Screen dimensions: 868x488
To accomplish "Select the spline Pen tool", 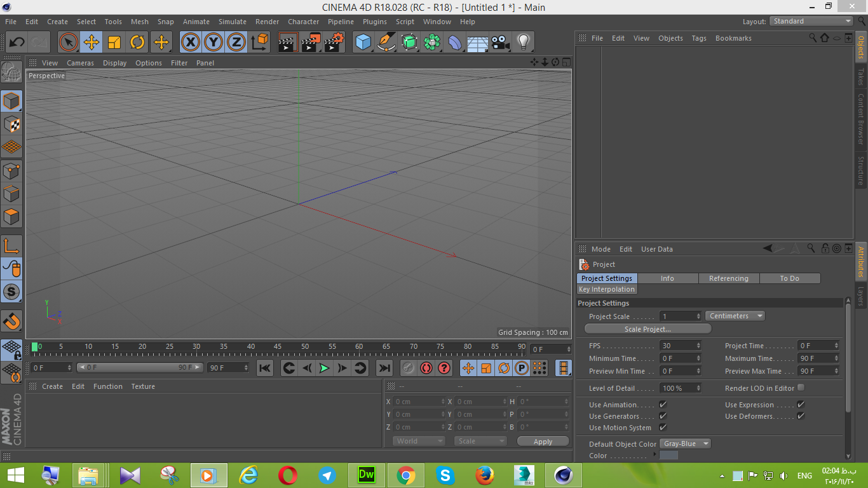I will (386, 43).
